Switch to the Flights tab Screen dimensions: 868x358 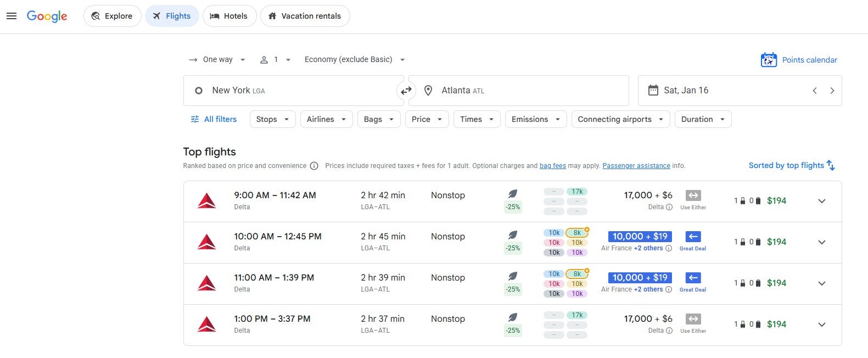coord(172,16)
